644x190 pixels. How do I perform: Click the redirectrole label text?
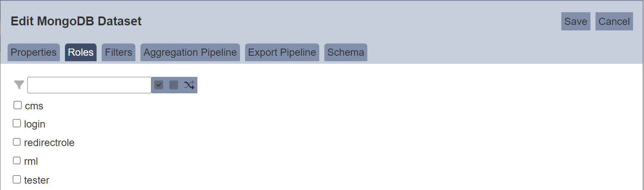(49, 143)
